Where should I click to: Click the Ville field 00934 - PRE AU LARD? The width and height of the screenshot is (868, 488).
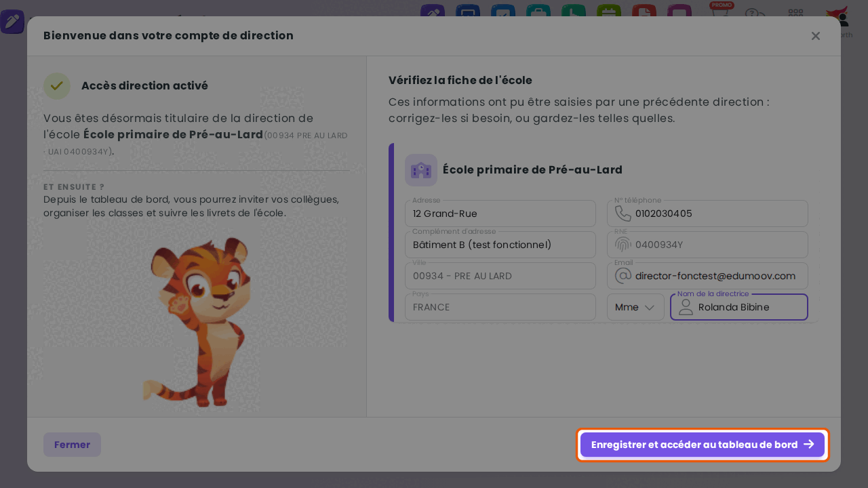500,276
